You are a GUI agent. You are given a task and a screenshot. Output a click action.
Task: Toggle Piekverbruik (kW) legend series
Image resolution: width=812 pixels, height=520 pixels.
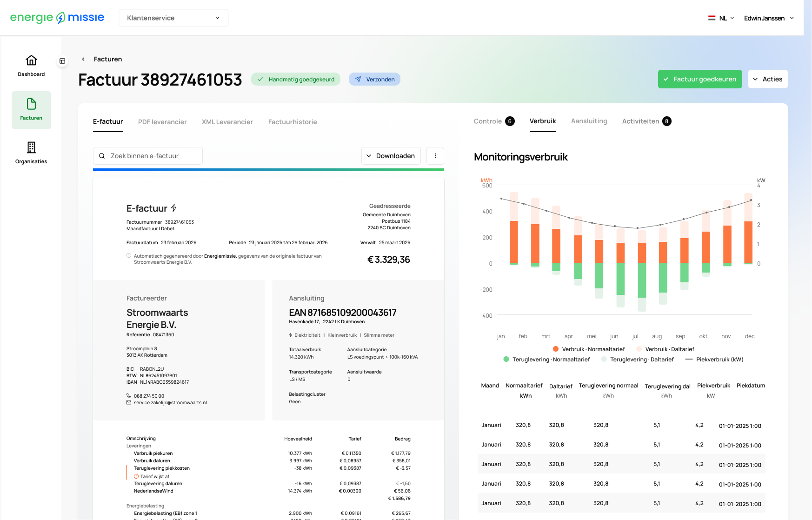(714, 360)
